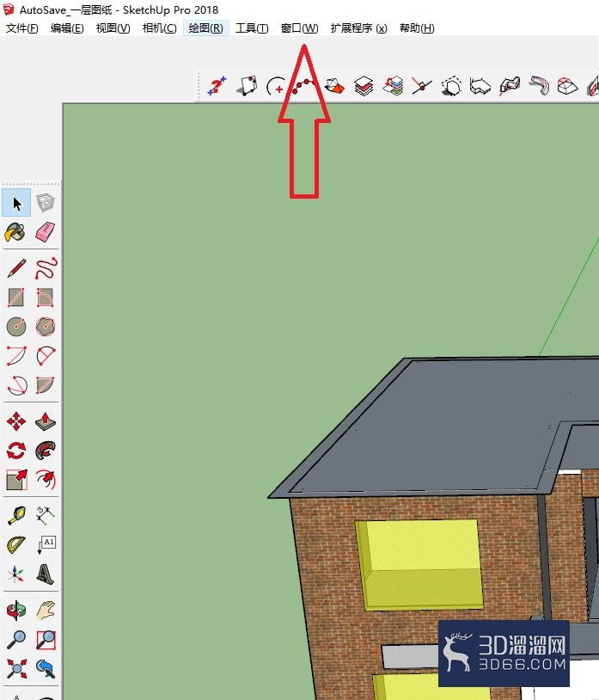
Task: Open the 相机(C) menu
Action: coord(159,28)
